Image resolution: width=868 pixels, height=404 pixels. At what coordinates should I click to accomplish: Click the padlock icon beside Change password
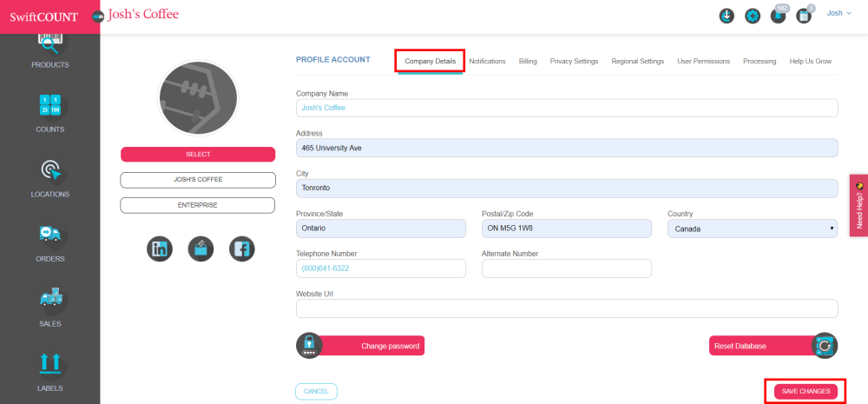coord(309,345)
